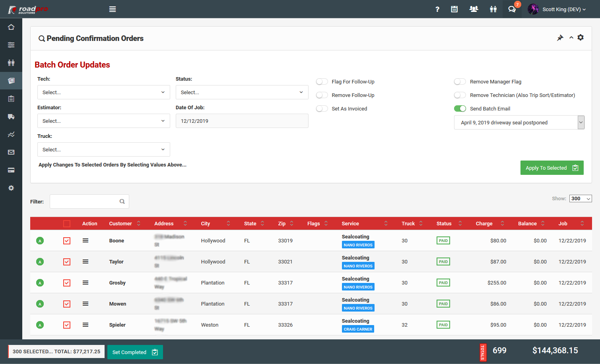Open the Status dropdown
The width and height of the screenshot is (600, 364).
pyautogui.click(x=242, y=92)
